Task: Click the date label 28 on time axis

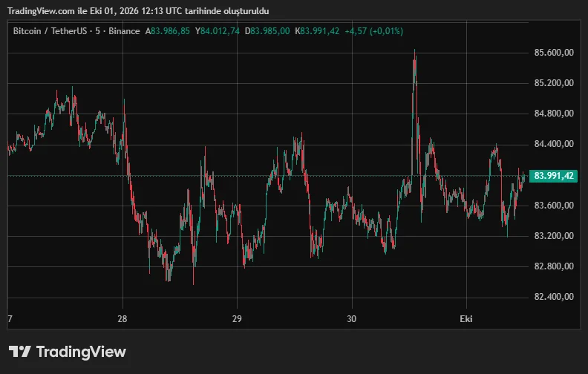Action: click(x=122, y=319)
